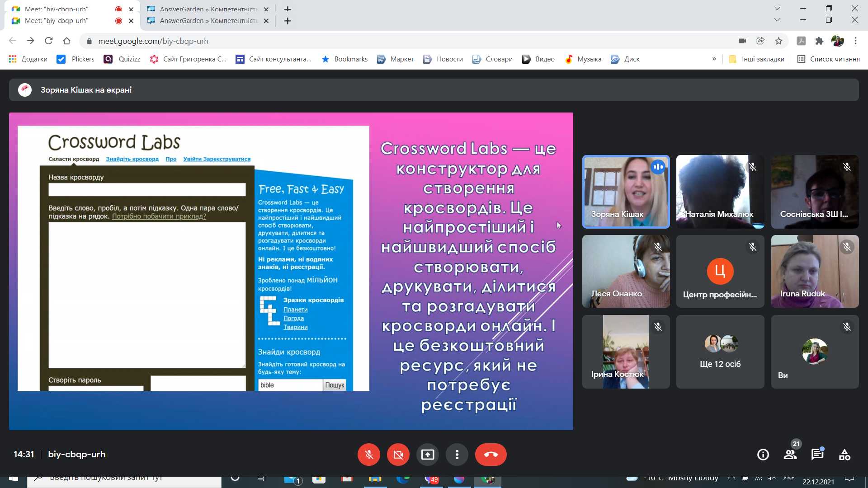The width and height of the screenshot is (868, 488).
Task: Open a new browser tab
Action: (x=288, y=21)
